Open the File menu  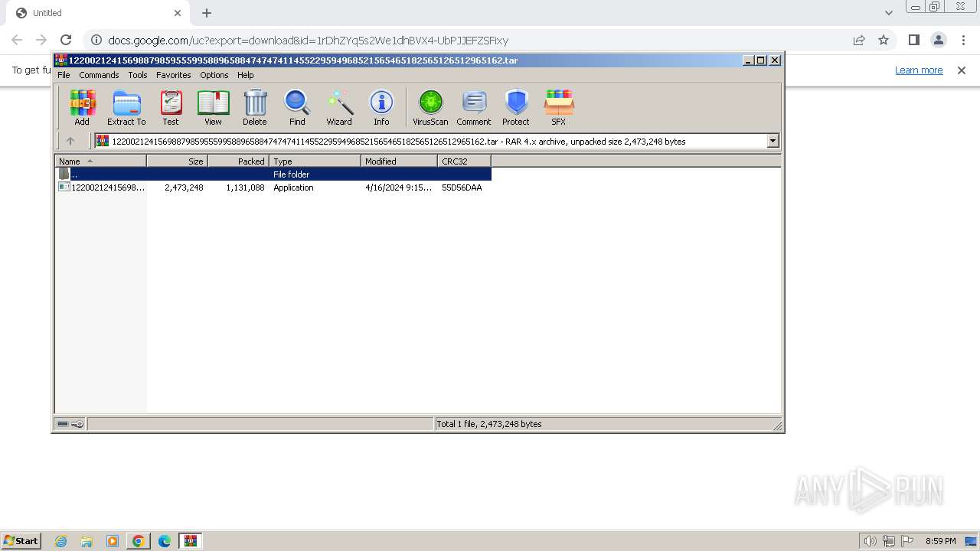click(x=64, y=75)
